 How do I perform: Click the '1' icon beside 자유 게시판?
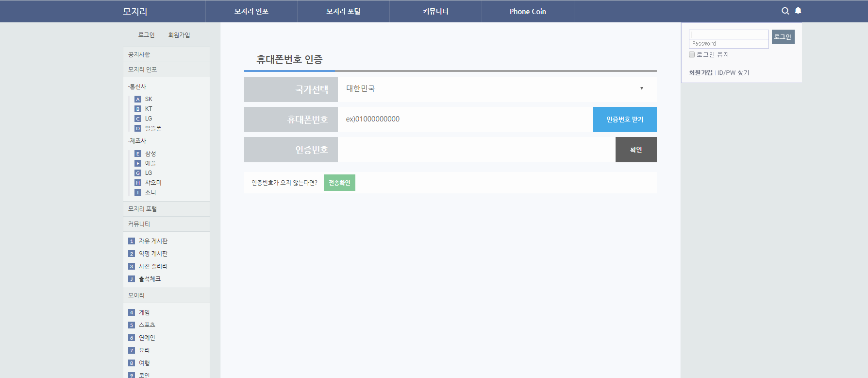(x=132, y=241)
